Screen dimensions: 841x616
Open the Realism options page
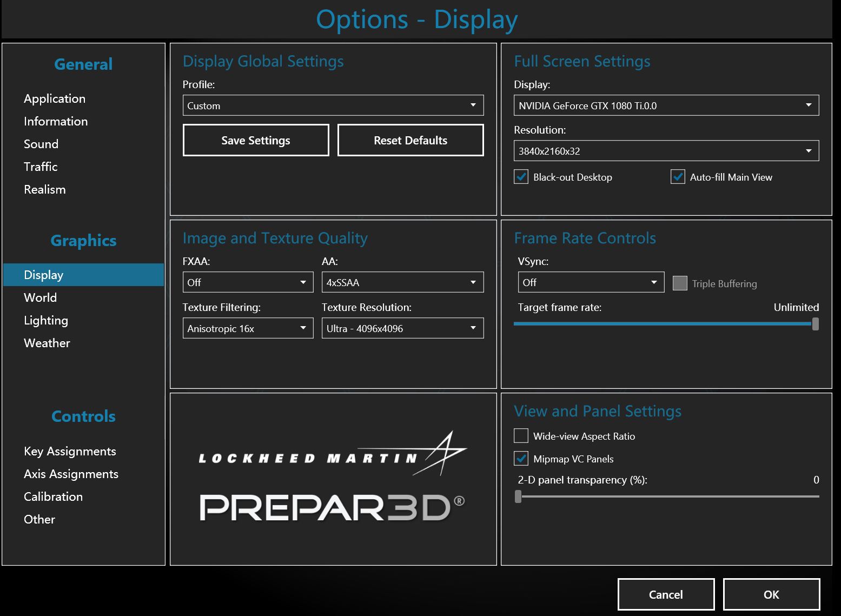[x=45, y=189]
